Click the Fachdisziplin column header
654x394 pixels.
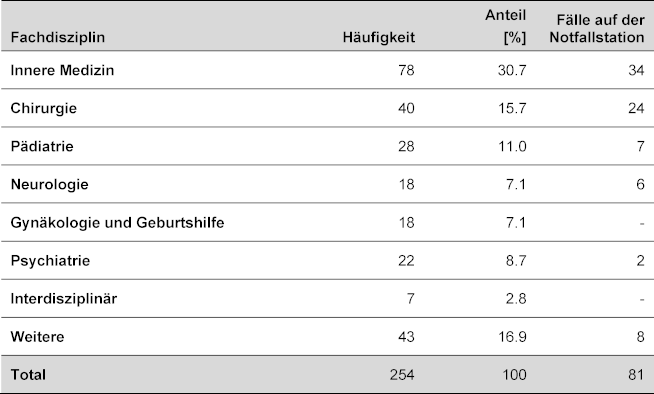(x=58, y=38)
